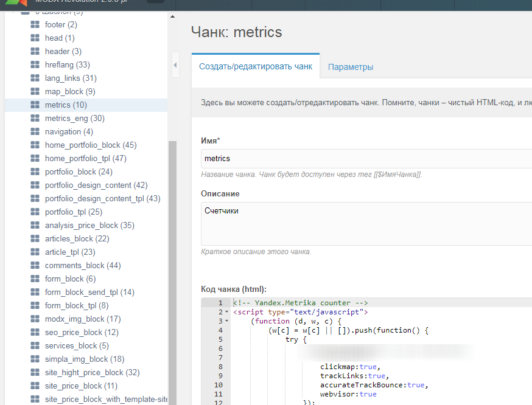
Task: Click the chunk icon beside simpla_img_block (18)
Action: 35,359
